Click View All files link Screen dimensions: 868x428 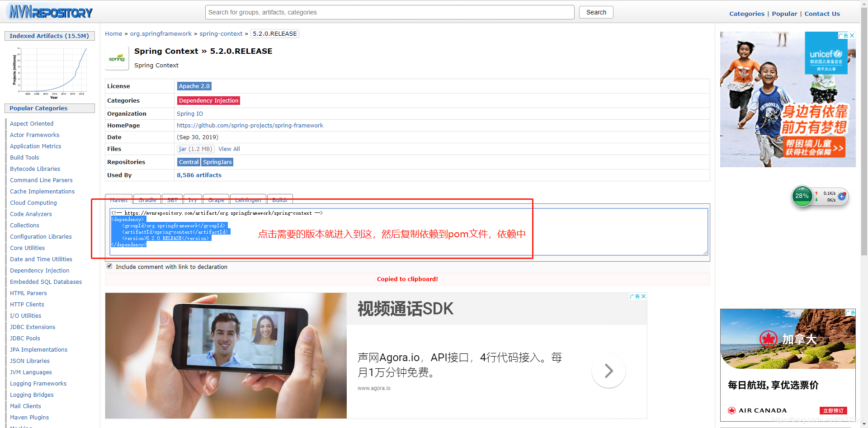[229, 149]
